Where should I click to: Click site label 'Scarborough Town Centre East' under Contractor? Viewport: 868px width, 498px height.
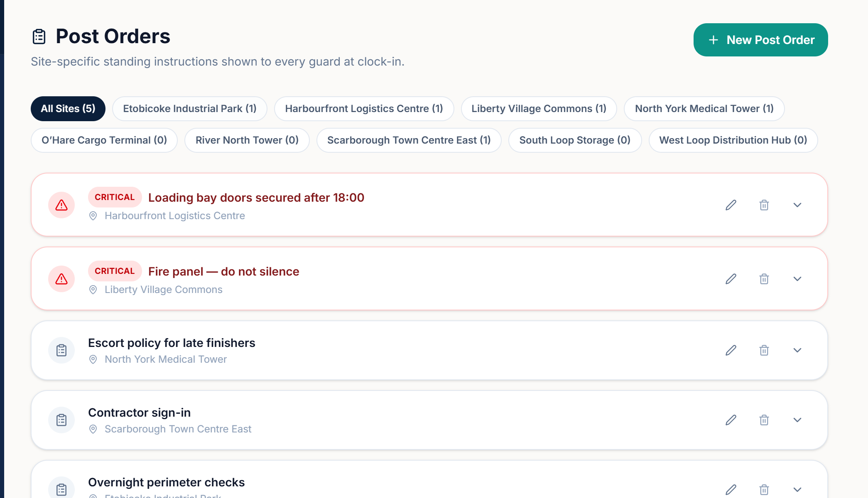pyautogui.click(x=178, y=429)
